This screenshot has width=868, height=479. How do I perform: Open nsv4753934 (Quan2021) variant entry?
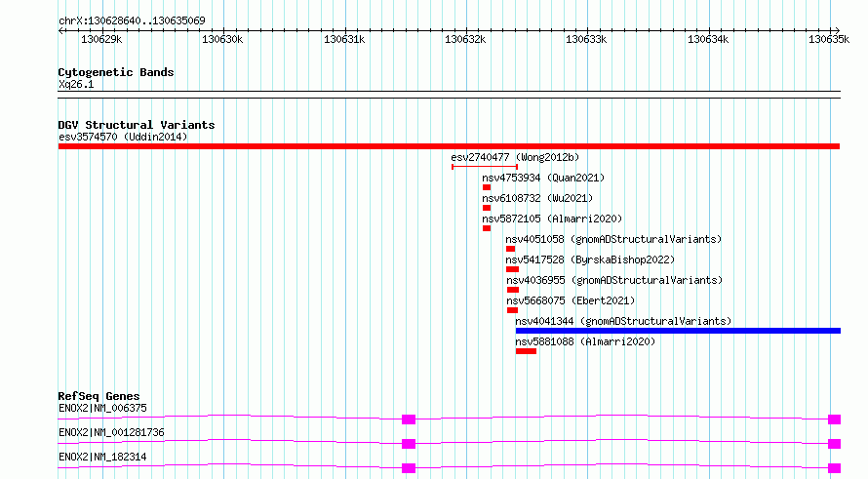543,178
